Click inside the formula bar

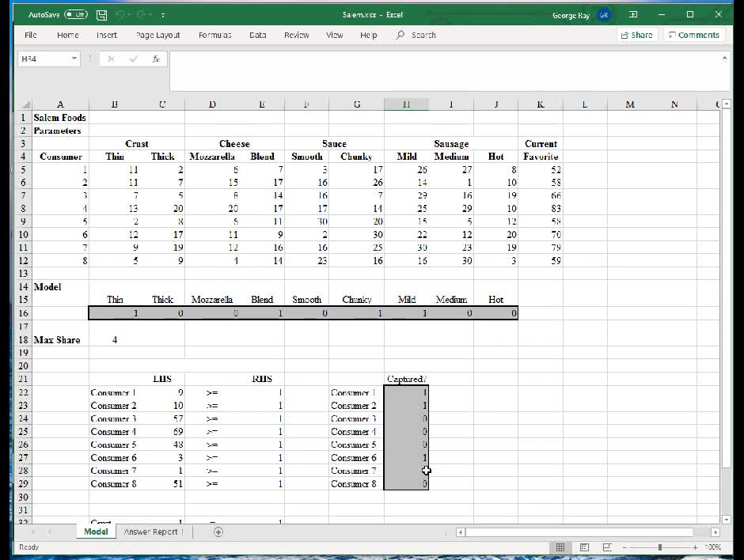(x=445, y=71)
